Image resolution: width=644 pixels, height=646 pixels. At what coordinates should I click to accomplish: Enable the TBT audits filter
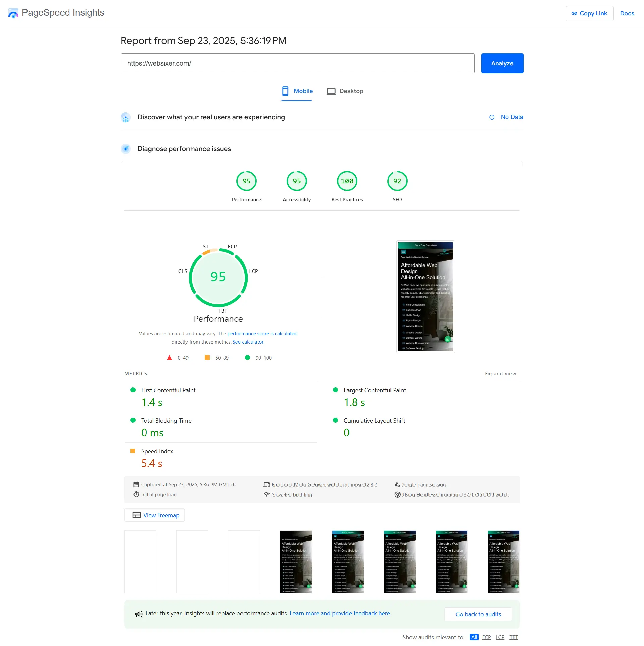(514, 637)
